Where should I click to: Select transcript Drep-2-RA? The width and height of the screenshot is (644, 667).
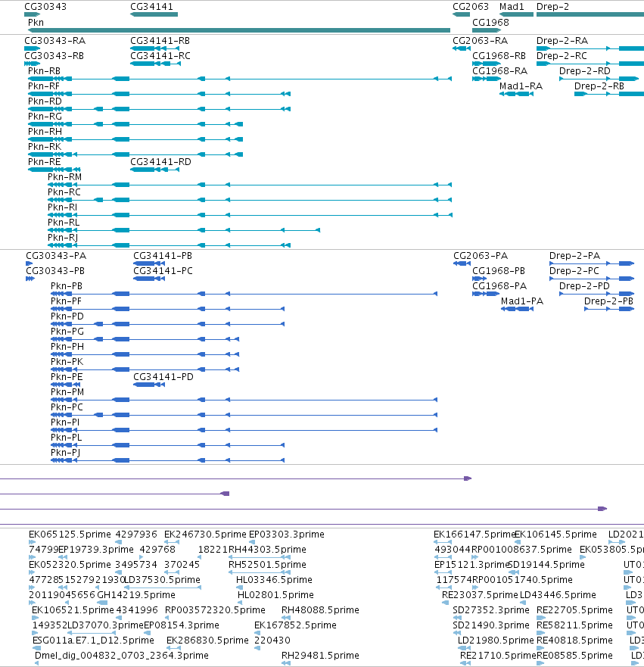coord(590,48)
